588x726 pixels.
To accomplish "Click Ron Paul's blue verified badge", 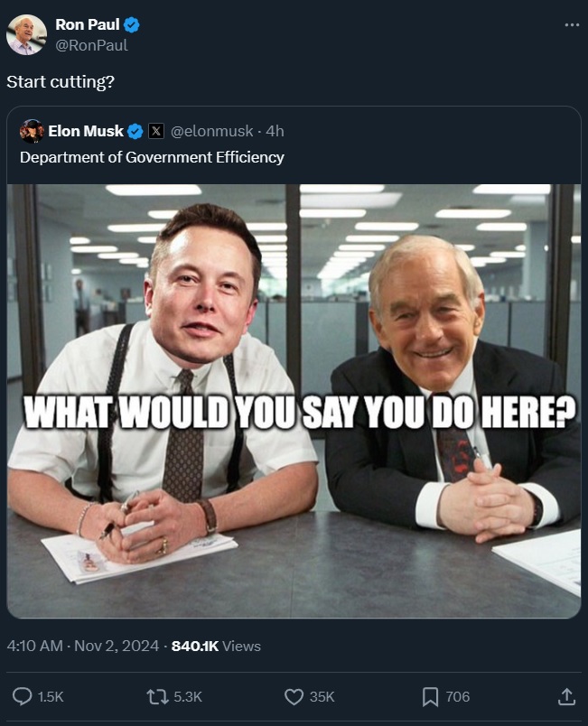I will tap(132, 24).
